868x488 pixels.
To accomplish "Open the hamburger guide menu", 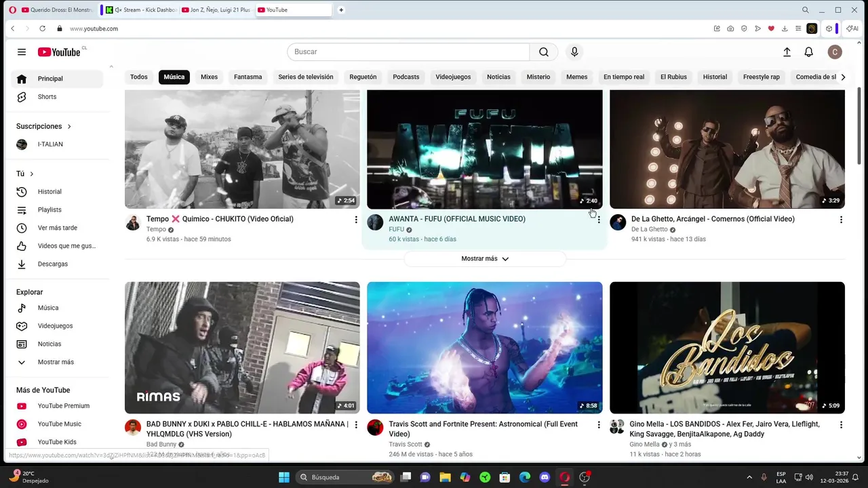I will [x=22, y=52].
